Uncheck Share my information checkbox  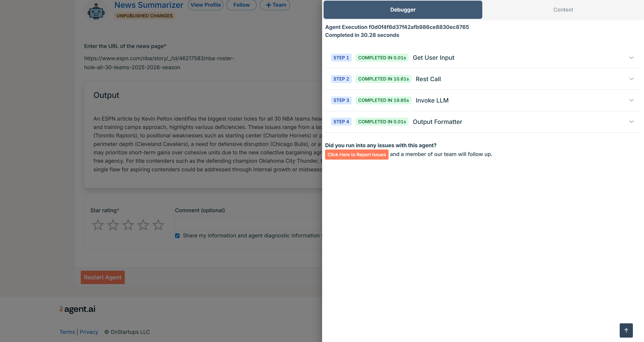tap(177, 236)
